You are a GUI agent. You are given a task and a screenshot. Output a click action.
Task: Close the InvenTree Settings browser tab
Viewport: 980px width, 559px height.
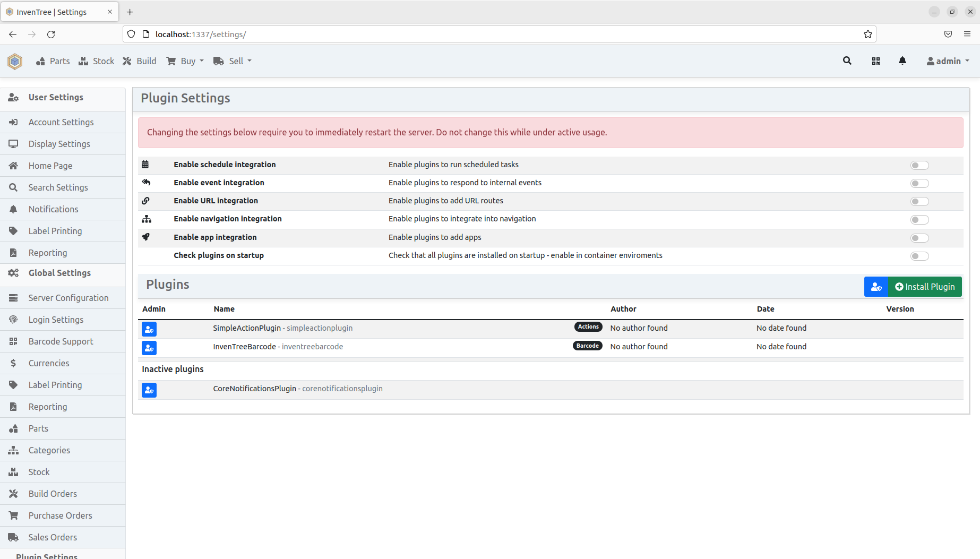point(110,12)
